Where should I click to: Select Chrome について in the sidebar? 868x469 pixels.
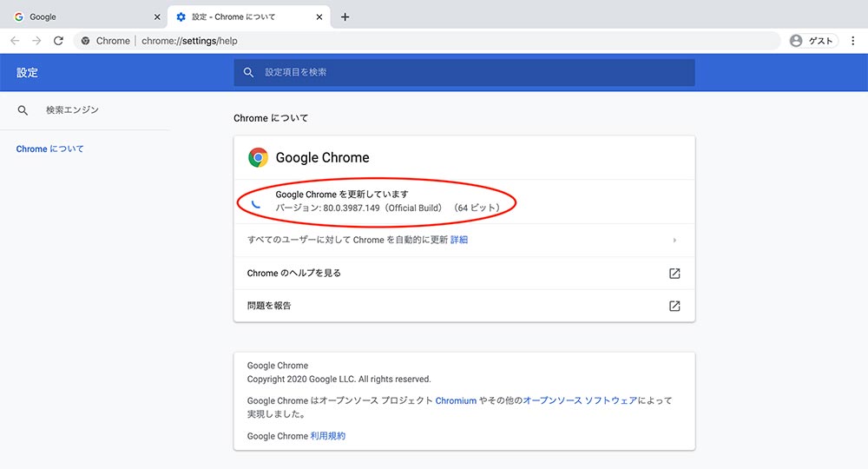point(49,149)
